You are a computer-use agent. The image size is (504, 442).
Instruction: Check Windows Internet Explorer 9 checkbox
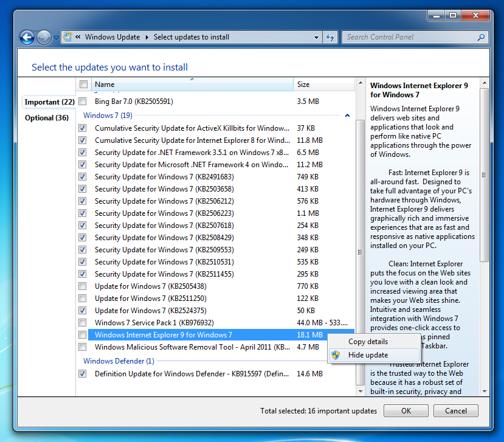pos(83,334)
